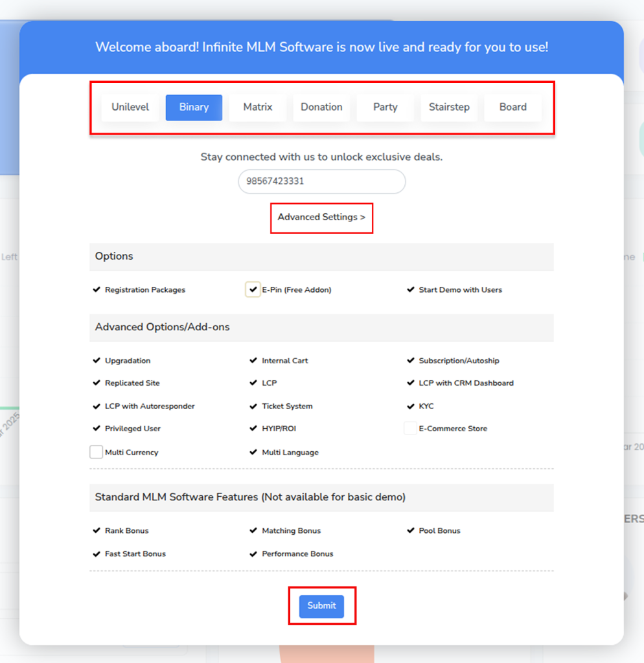This screenshot has height=663, width=644.
Task: Switch to the Binary plan tab
Action: tap(194, 107)
